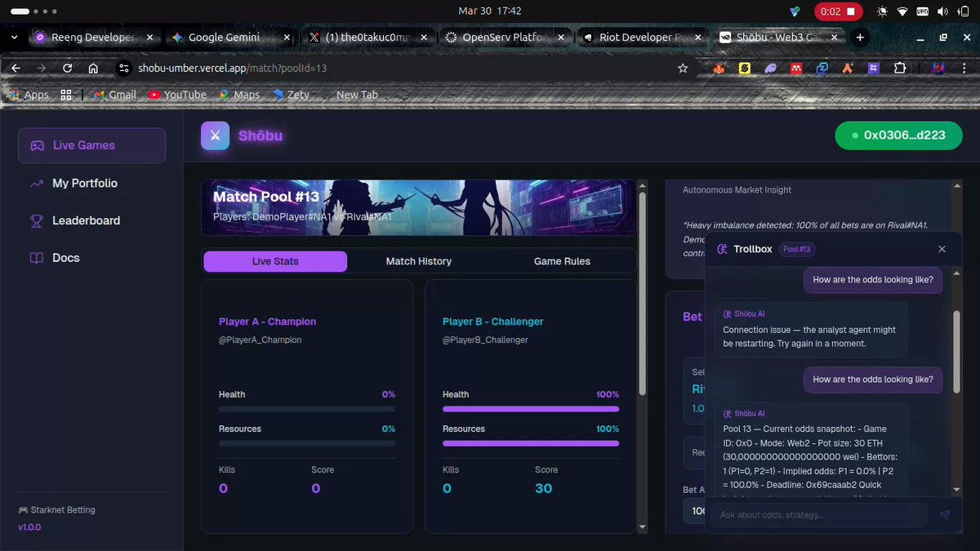
Task: Open the YouTube bookmark
Action: point(177,95)
